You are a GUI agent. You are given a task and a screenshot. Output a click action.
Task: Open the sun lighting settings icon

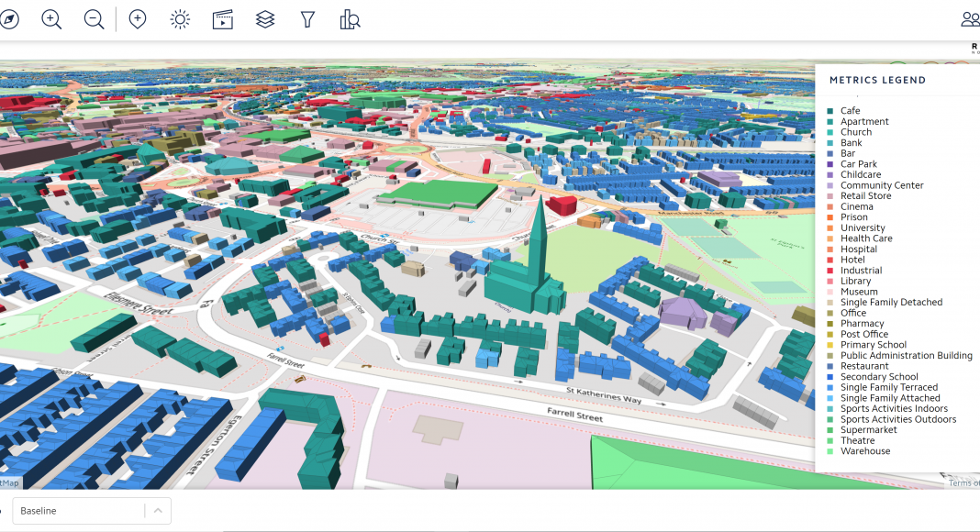180,19
